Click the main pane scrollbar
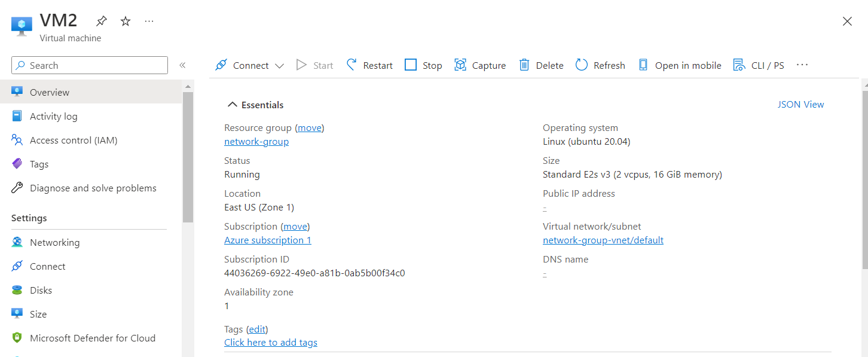The image size is (868, 357). 864,179
